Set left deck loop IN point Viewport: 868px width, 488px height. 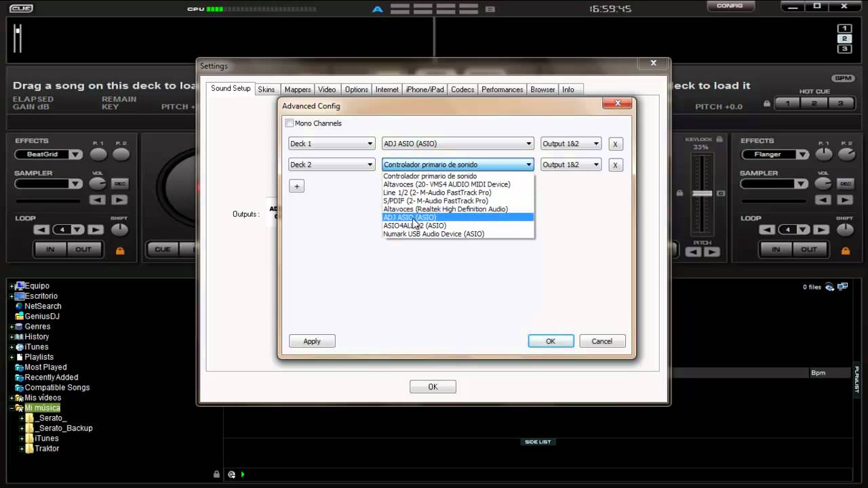[x=50, y=249]
